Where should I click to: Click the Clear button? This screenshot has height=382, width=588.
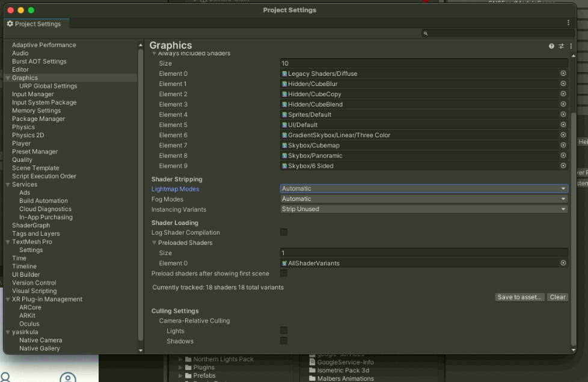pos(557,297)
